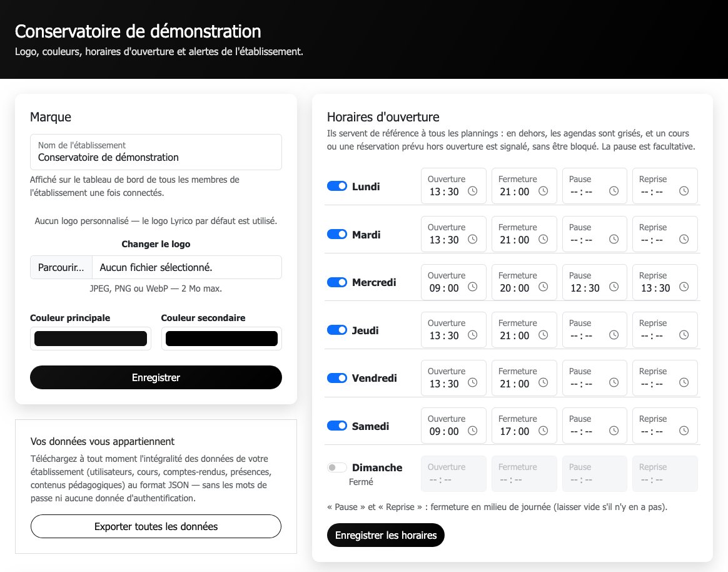Click the clock icon in Mercredi Fermeture
The height and width of the screenshot is (572, 728).
pos(543,287)
